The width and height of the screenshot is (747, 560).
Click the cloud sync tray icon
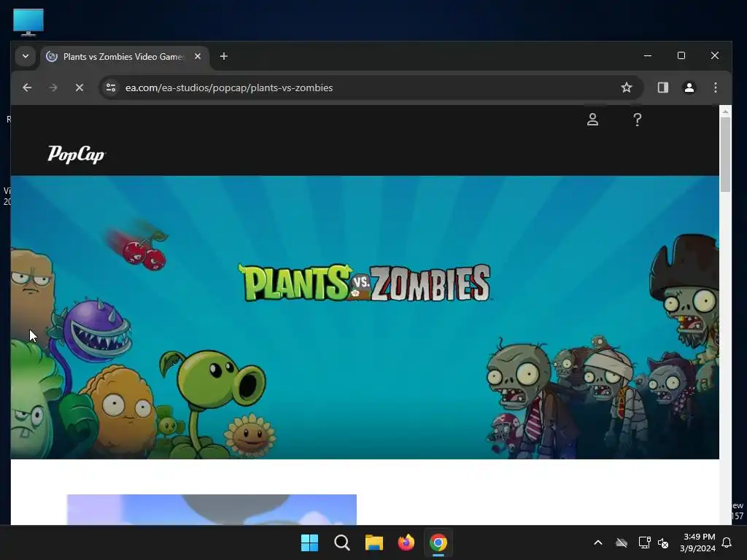click(622, 542)
